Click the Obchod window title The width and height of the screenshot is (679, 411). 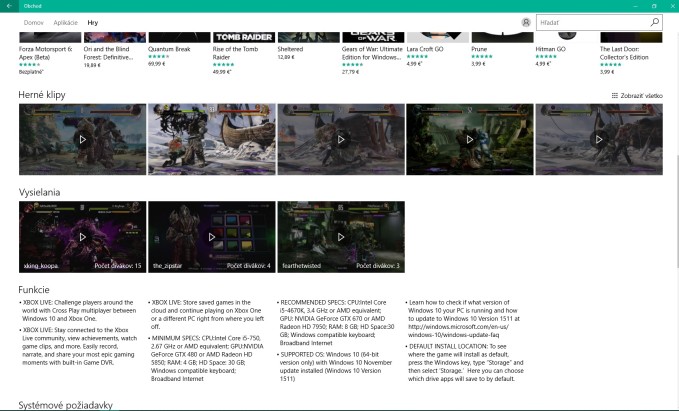(x=32, y=6)
